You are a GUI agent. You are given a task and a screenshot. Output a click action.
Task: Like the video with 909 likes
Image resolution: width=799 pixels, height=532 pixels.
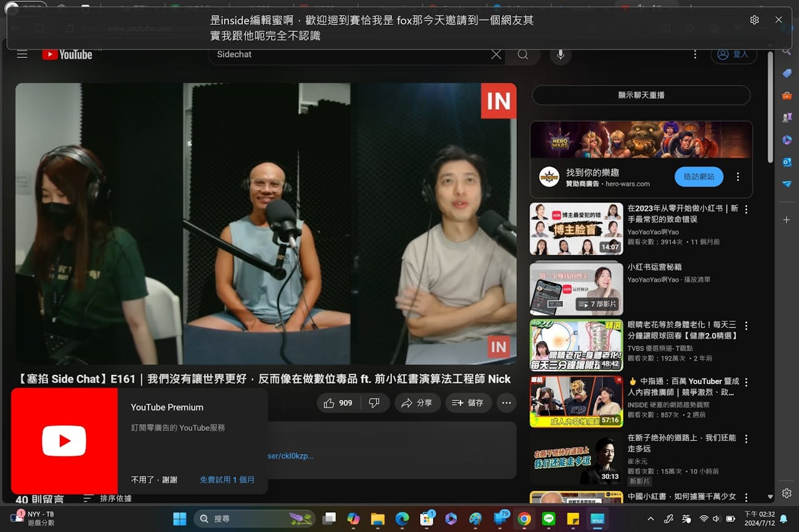(338, 403)
